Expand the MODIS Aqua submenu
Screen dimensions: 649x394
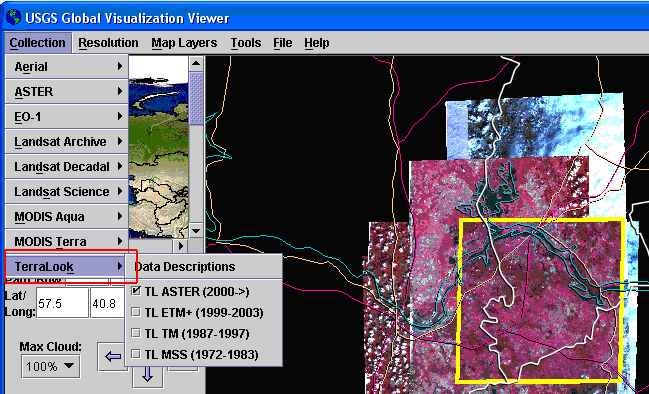(x=67, y=216)
